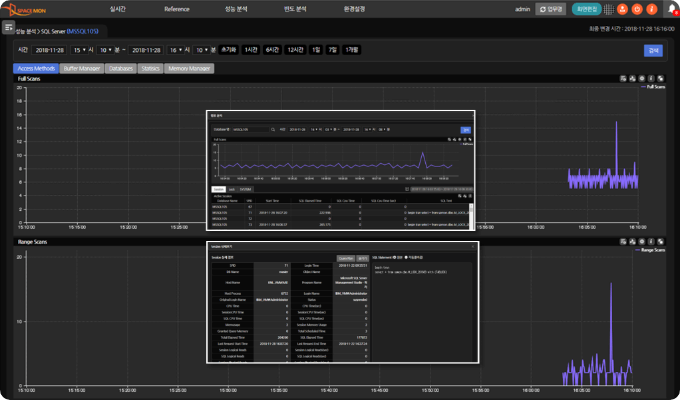
Task: Switch to Memory Manager tab
Action: pos(189,69)
